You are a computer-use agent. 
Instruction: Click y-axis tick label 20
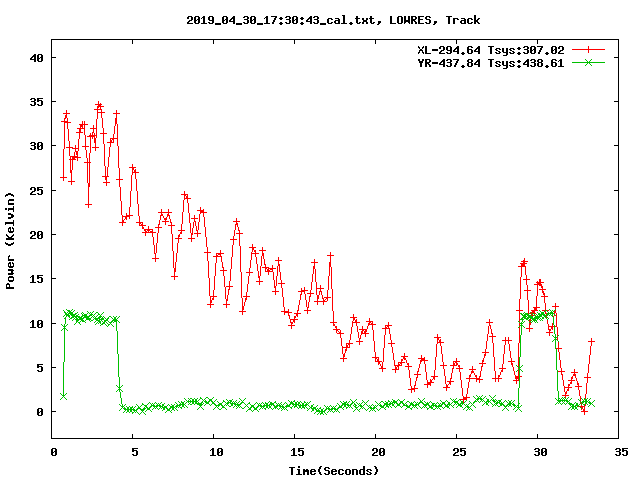36,235
